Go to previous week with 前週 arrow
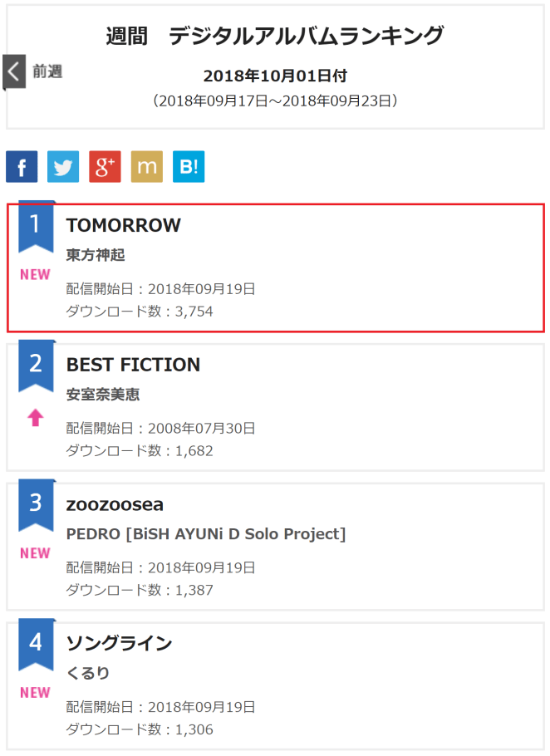The height and width of the screenshot is (756, 550). (13, 71)
